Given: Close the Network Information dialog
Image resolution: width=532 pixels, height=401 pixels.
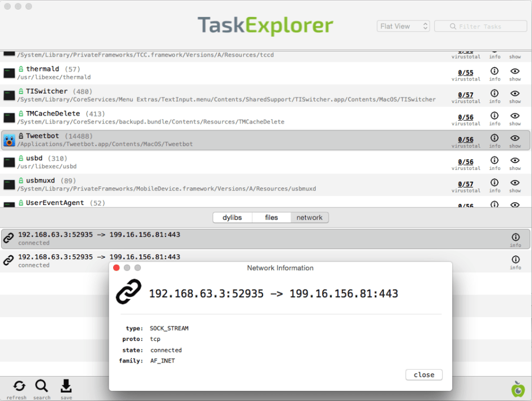Looking at the screenshot, I should click(423, 374).
